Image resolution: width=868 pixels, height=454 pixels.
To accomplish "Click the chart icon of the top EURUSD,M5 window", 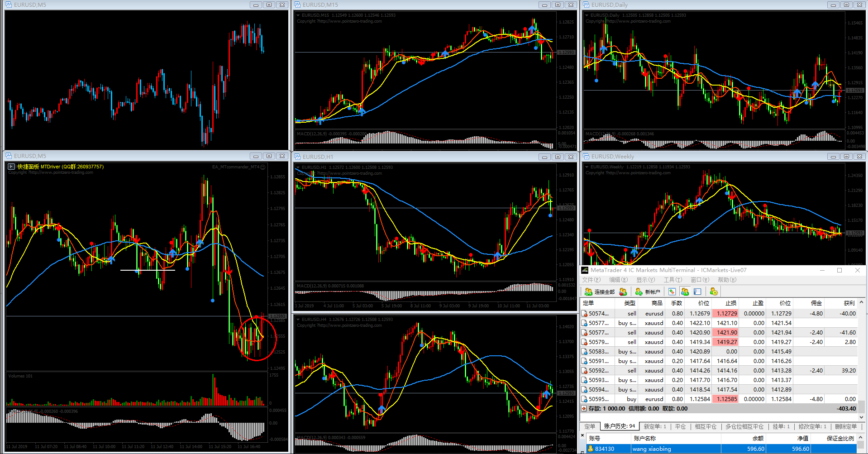I will (9, 5).
